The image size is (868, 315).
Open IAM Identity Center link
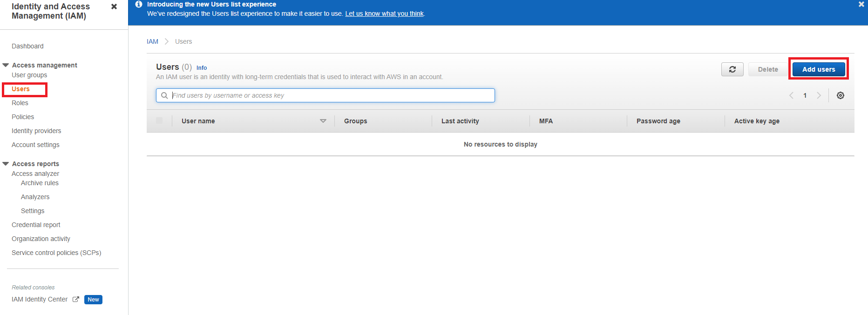[x=40, y=299]
